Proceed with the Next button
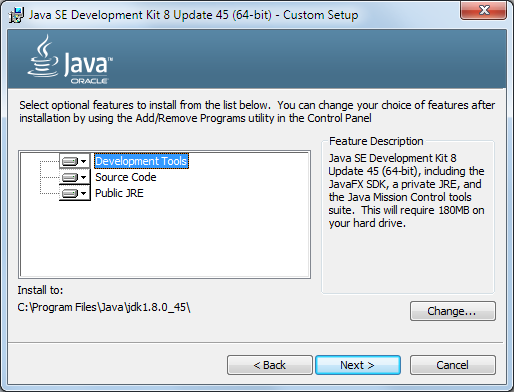This screenshot has height=392, width=514. point(358,365)
